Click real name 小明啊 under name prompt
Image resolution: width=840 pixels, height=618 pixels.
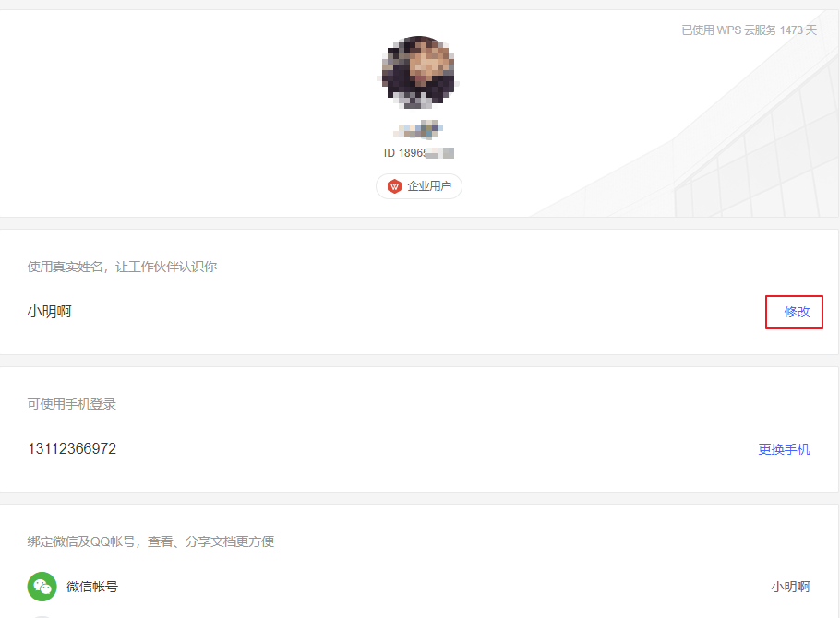tap(49, 311)
